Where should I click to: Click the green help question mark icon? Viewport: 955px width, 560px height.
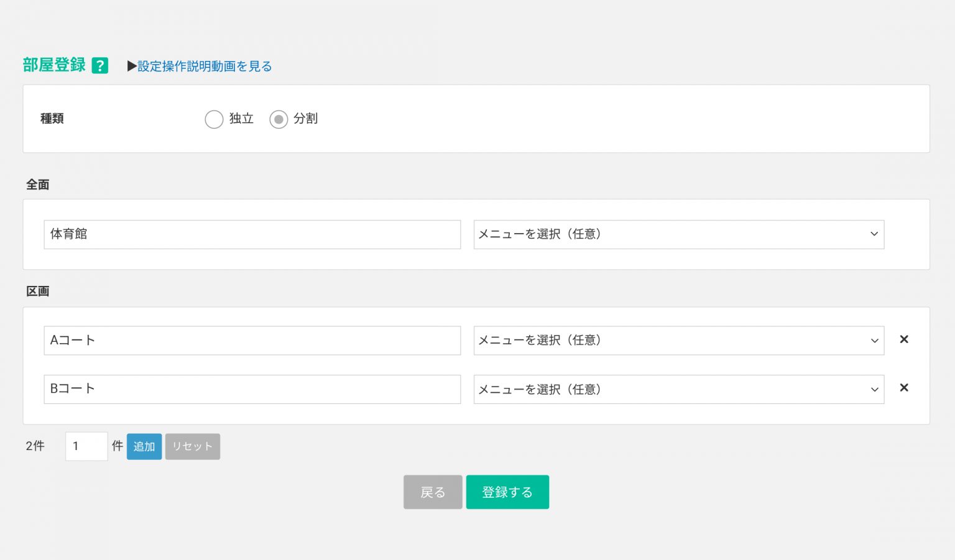99,66
